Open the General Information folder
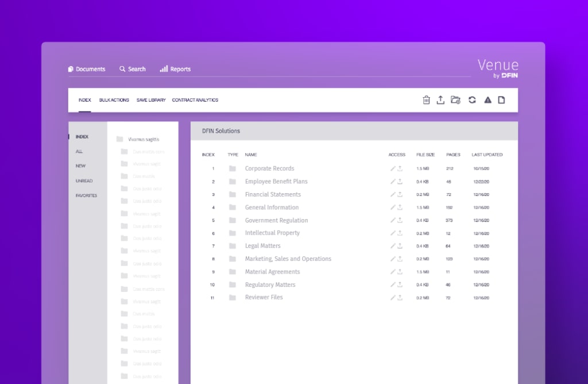 [x=272, y=207]
